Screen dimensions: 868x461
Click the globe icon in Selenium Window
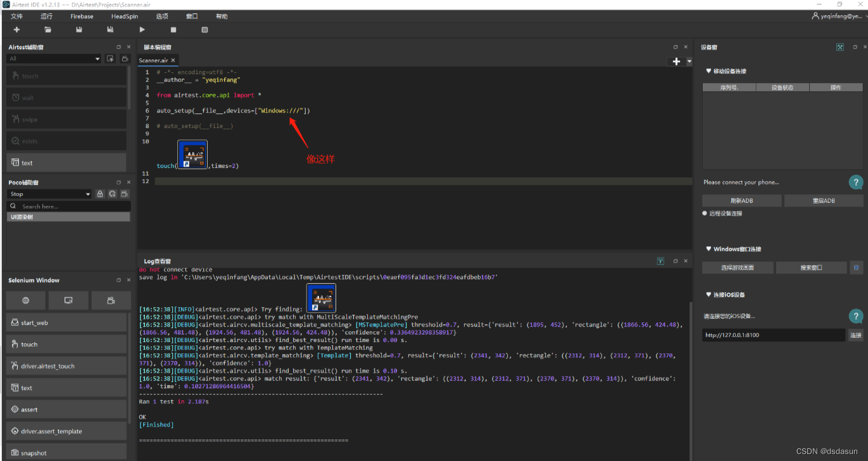[x=26, y=300]
